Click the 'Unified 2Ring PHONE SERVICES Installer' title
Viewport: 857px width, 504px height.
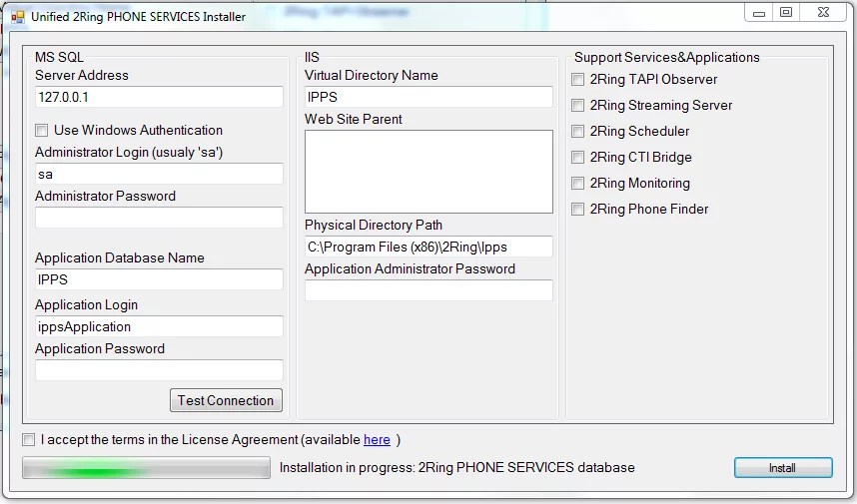click(x=138, y=17)
